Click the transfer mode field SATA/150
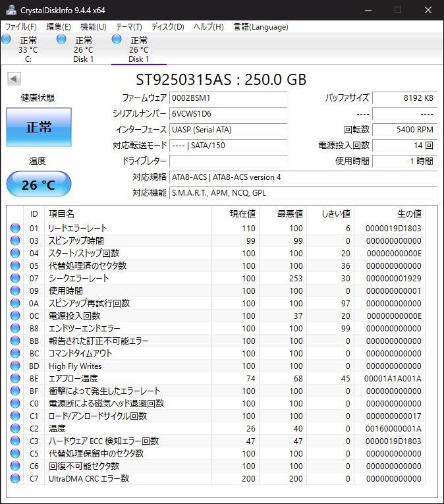 [x=229, y=146]
